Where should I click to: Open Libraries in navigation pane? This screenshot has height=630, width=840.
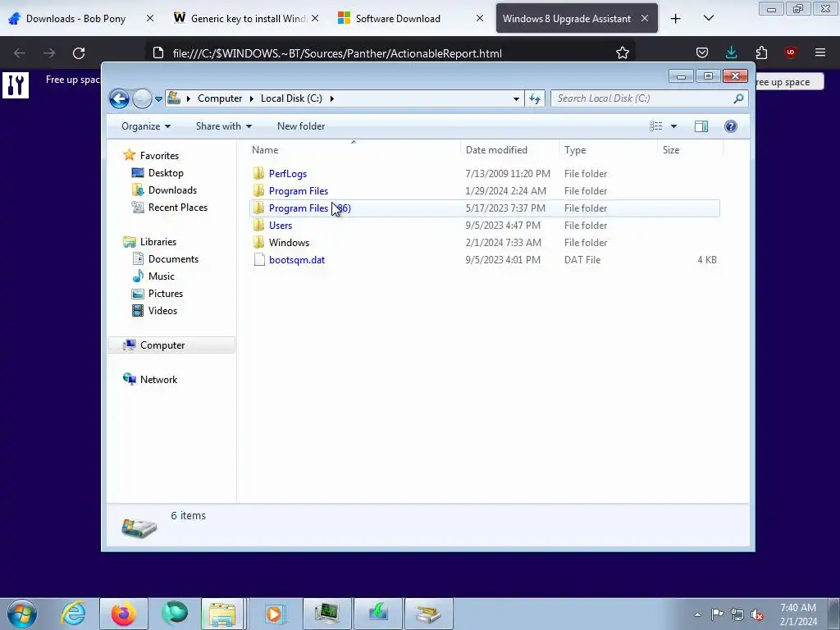pos(158,242)
